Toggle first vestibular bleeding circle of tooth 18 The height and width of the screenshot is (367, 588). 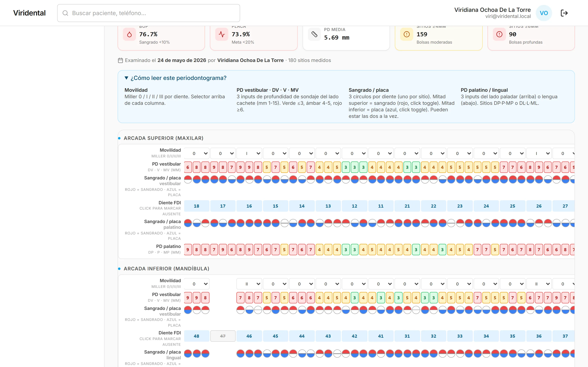(188, 179)
